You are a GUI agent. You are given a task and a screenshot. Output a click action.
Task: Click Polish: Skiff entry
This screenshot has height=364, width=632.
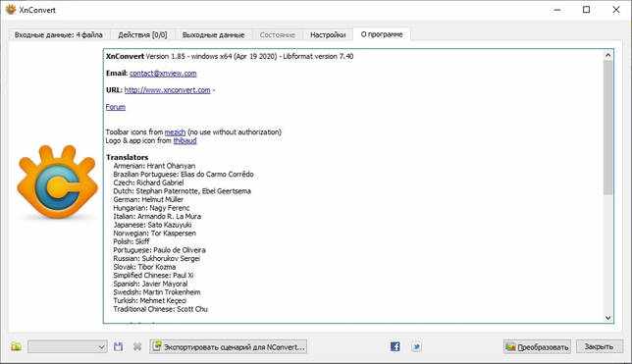coord(132,241)
